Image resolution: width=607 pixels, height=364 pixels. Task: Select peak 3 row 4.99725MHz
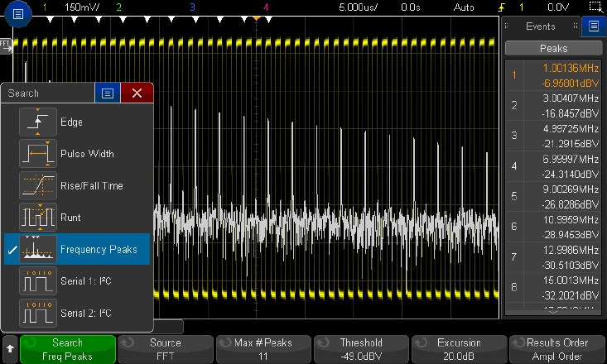[x=553, y=136]
